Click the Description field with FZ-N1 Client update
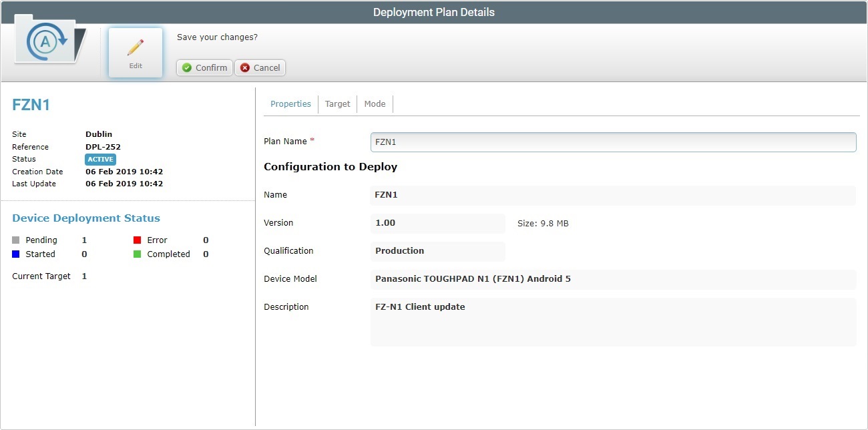868x430 pixels. click(612, 322)
